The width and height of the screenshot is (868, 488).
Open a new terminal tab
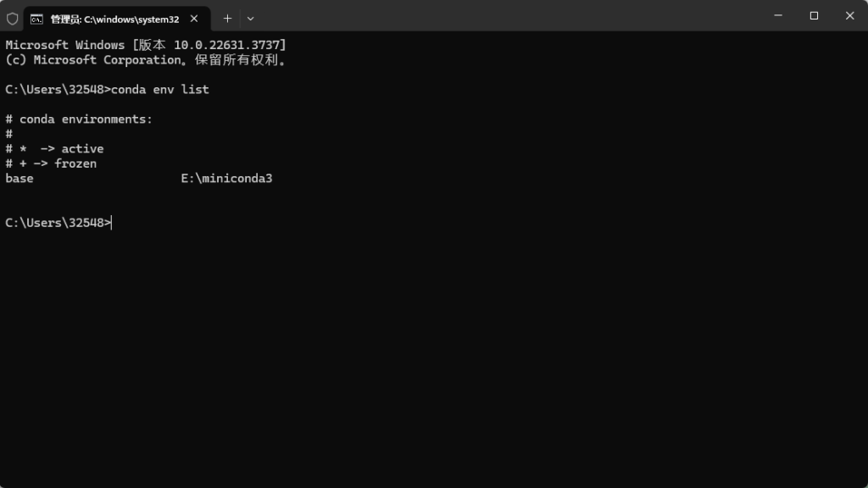point(227,18)
